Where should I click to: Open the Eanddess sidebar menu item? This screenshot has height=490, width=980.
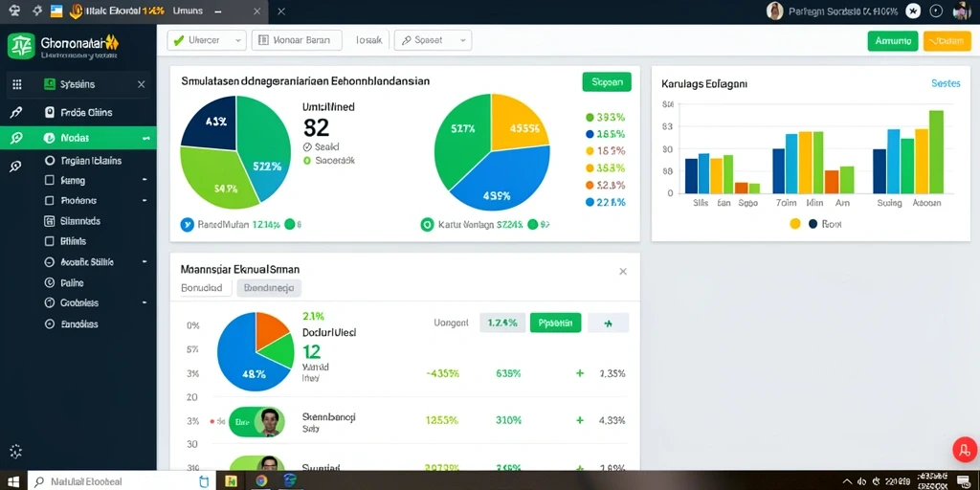pos(78,324)
